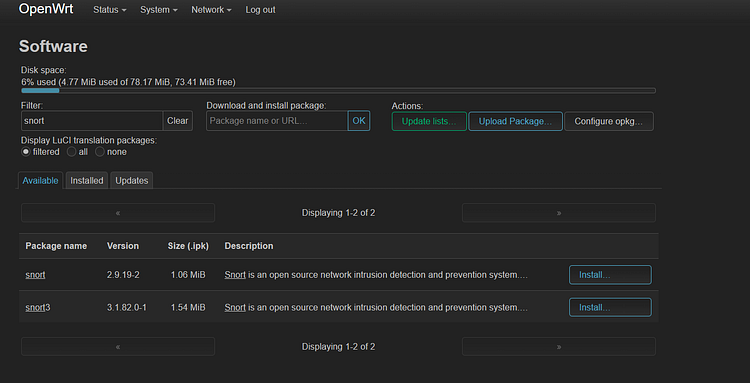Click version 2.9.19-2 cell
This screenshot has width=750, height=383.
123,275
